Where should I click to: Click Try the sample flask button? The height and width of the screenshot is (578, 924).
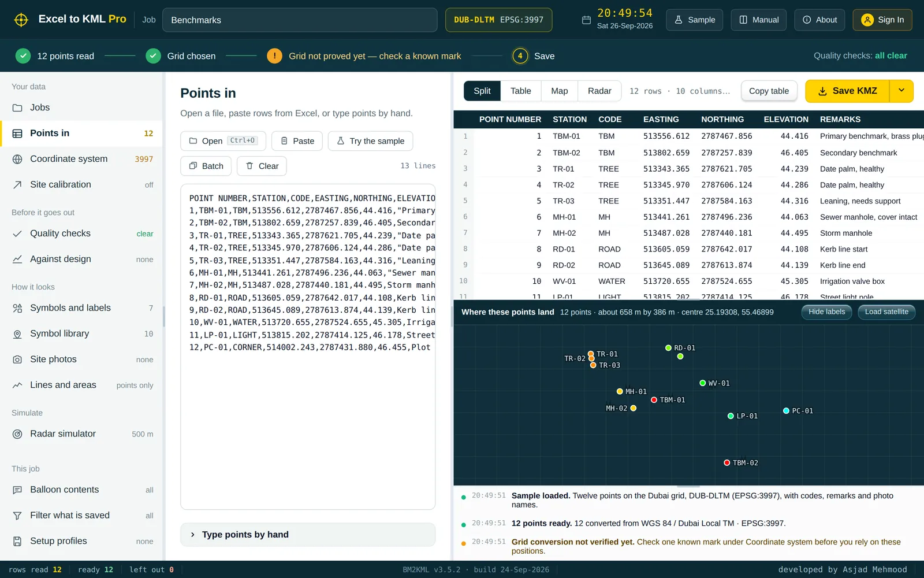click(x=370, y=141)
